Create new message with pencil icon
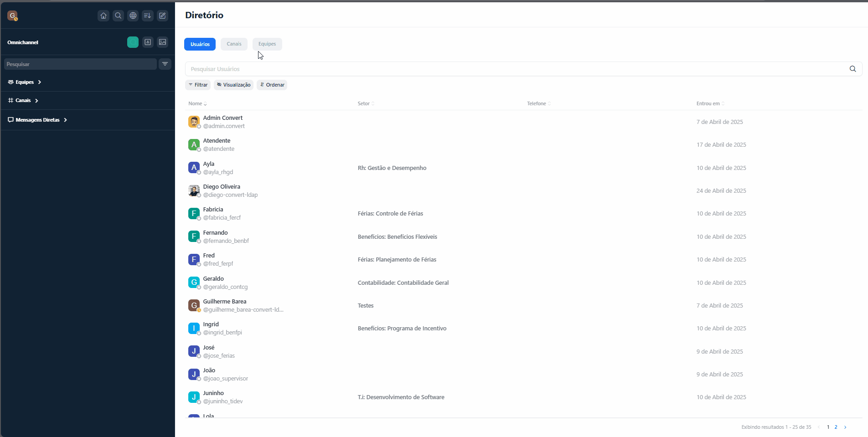 tap(162, 15)
